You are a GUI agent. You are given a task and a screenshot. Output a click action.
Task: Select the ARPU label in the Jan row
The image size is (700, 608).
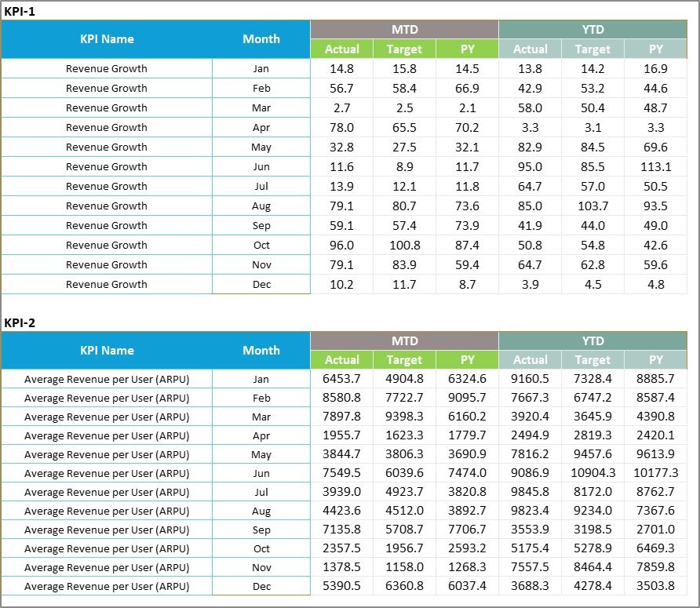click(x=107, y=379)
